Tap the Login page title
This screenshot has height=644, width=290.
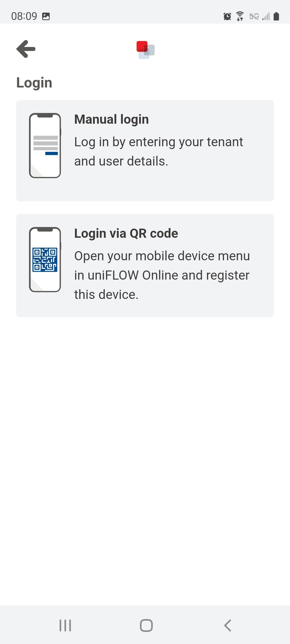click(x=34, y=83)
